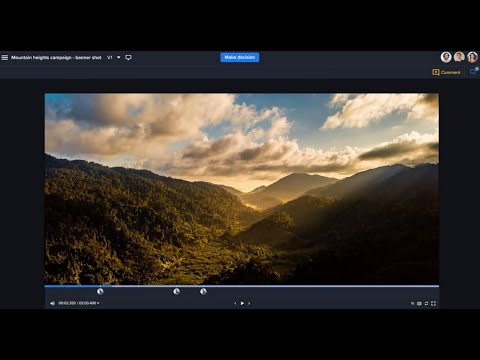Screen dimensions: 480x360
Task: Click the proof title Mountain heights campaign
Action: pyautogui.click(x=56, y=57)
